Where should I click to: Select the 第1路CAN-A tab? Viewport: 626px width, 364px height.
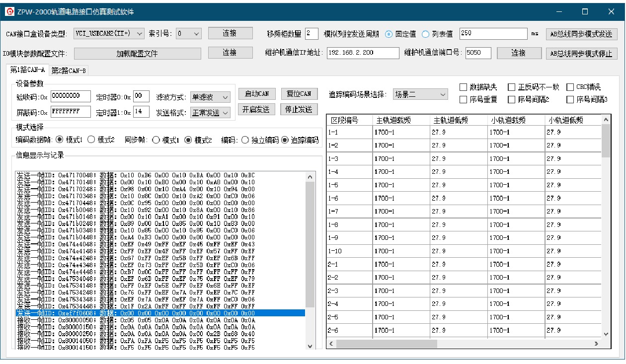point(27,70)
